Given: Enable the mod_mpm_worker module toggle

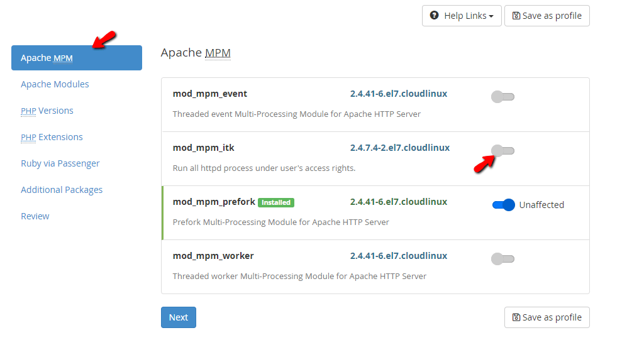Looking at the screenshot, I should point(502,258).
